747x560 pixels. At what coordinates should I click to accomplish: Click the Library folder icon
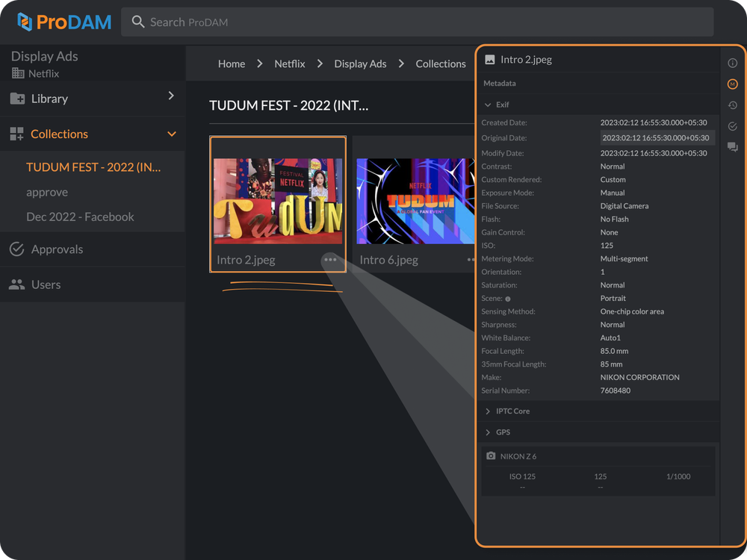(18, 99)
